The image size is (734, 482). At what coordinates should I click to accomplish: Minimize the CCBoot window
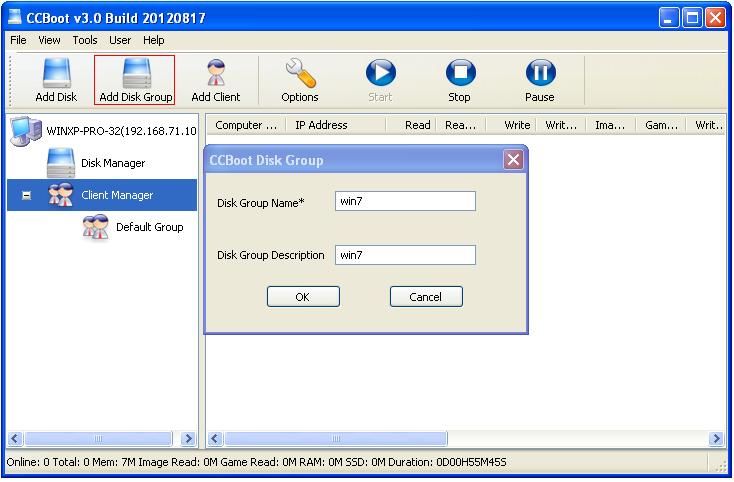(x=668, y=18)
